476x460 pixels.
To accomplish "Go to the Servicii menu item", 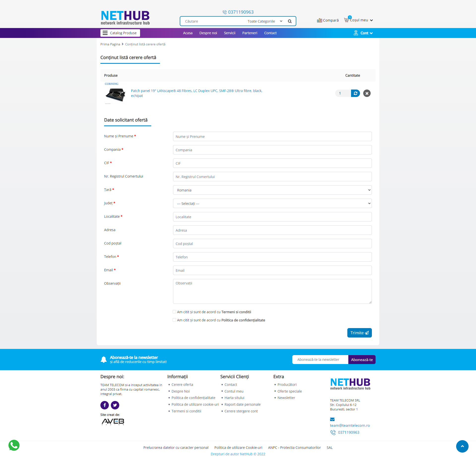I will click(230, 33).
